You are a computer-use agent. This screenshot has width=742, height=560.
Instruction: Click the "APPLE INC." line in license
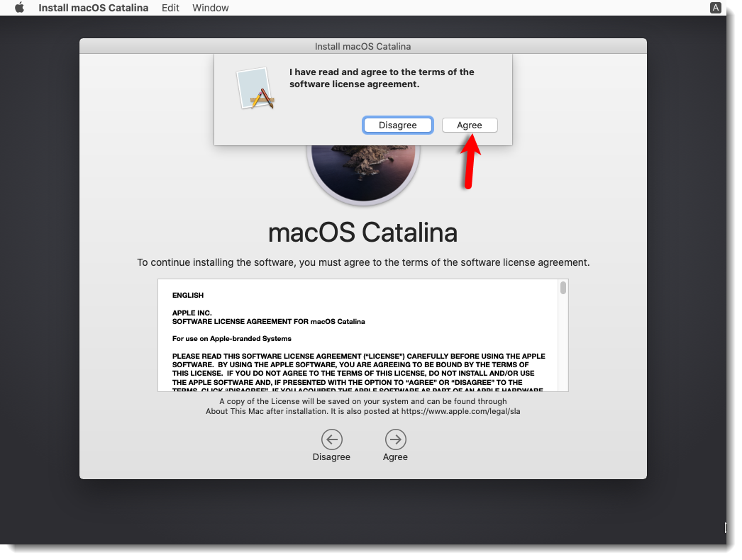coord(192,313)
